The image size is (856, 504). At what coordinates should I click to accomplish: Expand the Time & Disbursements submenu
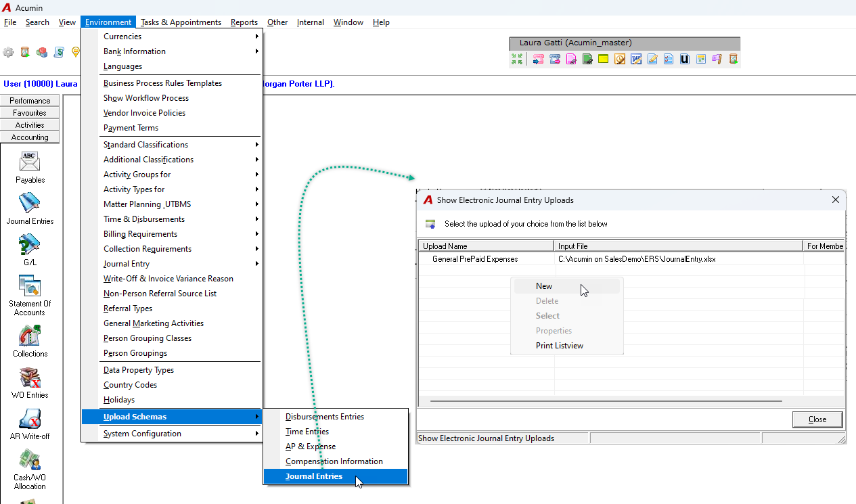point(172,219)
